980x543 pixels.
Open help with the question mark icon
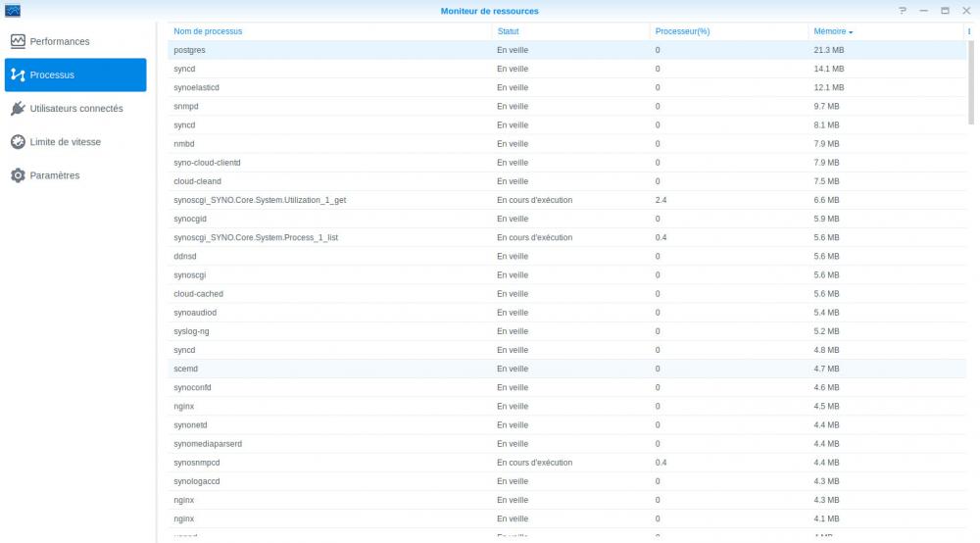click(903, 11)
